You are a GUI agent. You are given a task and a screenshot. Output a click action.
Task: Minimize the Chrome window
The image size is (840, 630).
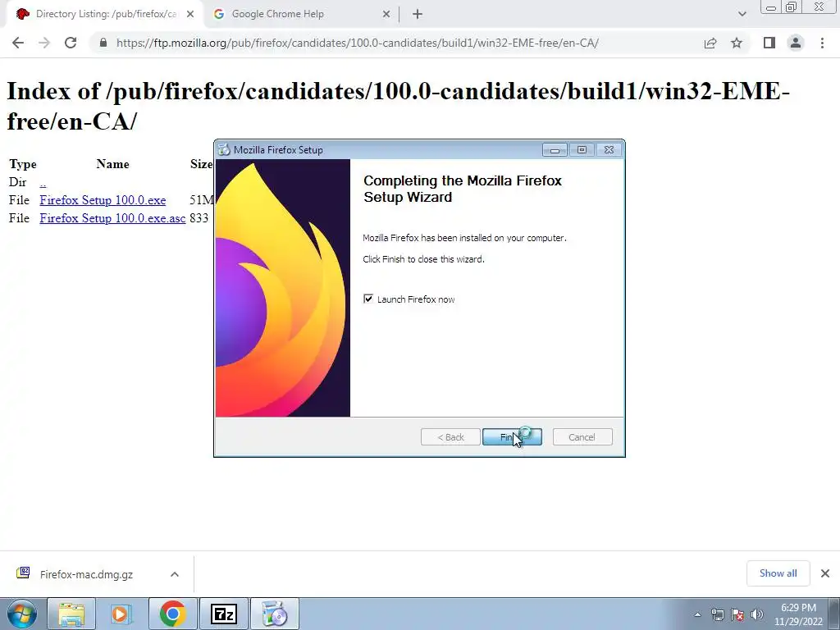[771, 7]
